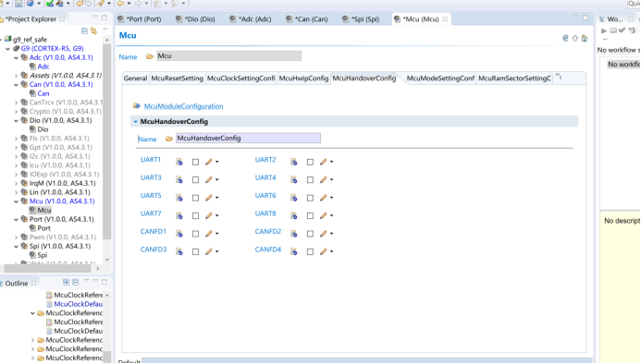The image size is (641, 364).
Task: Click the save icon in the main toolbar
Action: [18, 4]
